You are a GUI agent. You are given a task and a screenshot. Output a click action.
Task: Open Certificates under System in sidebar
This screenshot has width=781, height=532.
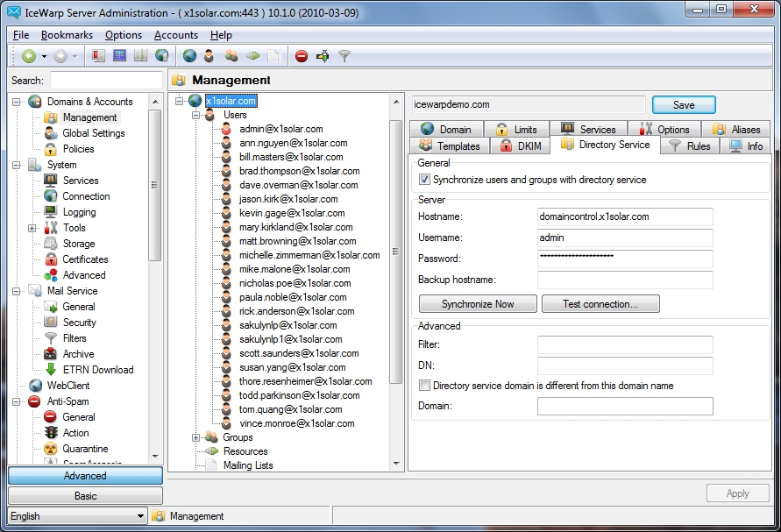pyautogui.click(x=85, y=259)
